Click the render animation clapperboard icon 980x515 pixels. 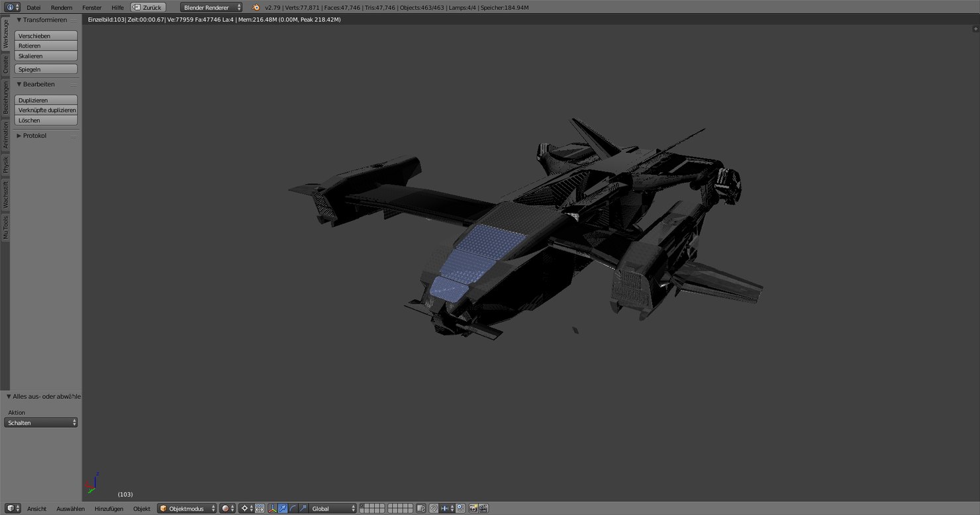(483, 508)
